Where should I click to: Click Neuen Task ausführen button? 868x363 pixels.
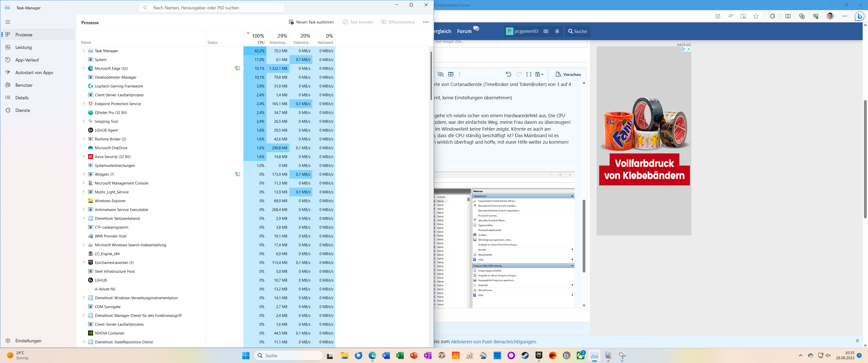point(311,22)
